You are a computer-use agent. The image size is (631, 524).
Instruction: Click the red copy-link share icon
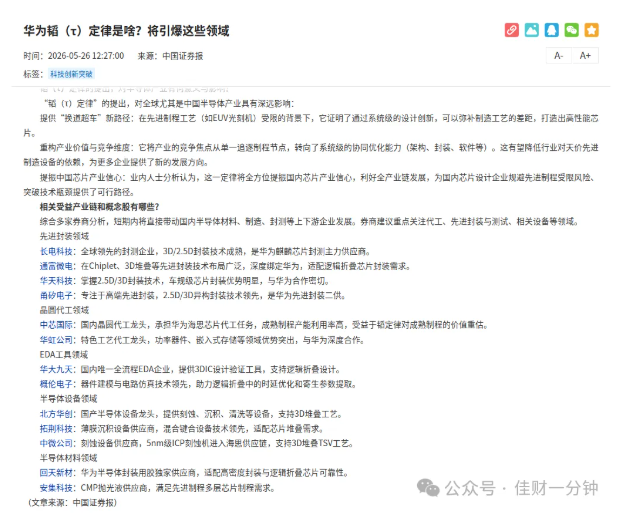512,30
